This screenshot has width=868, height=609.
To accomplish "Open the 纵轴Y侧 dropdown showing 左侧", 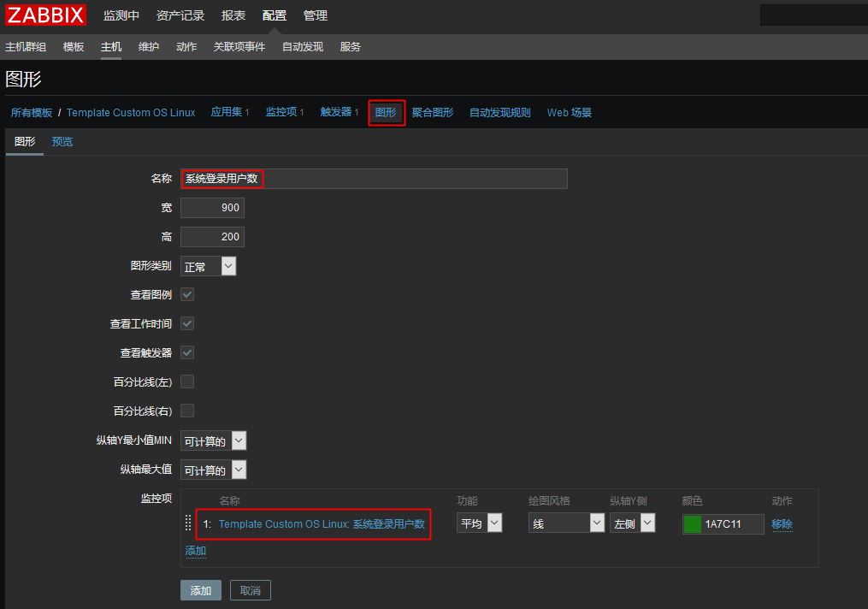I will tap(633, 523).
